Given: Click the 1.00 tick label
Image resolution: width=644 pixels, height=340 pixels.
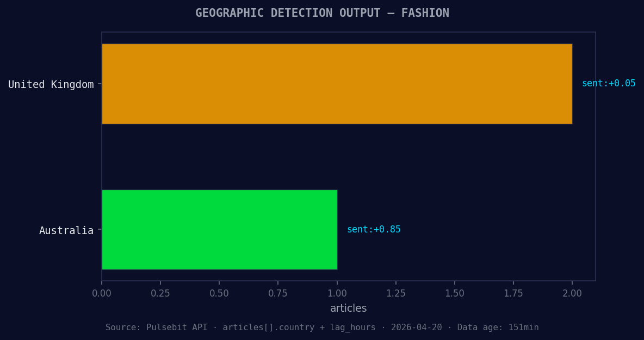Looking at the screenshot, I should coord(337,293).
